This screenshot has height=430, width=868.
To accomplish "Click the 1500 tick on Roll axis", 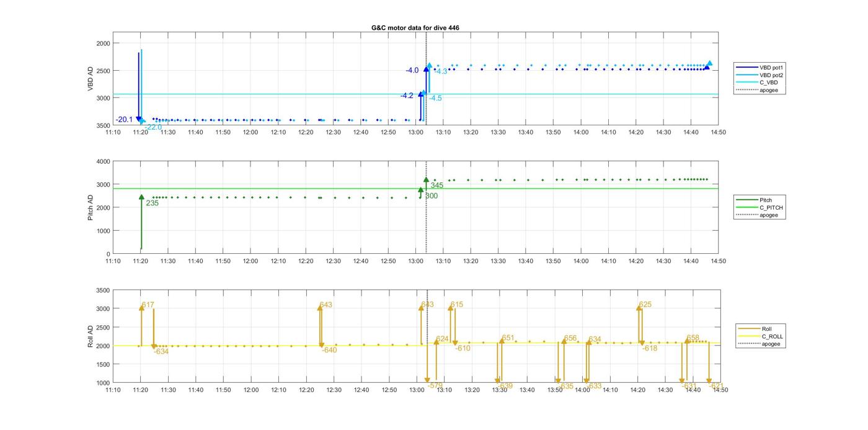I will point(103,364).
